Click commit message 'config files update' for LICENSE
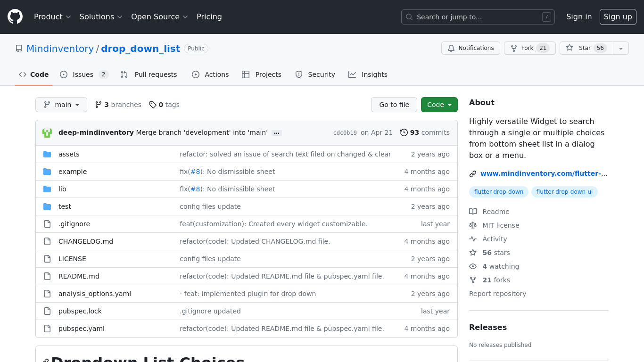The height and width of the screenshot is (362, 644). [x=210, y=259]
